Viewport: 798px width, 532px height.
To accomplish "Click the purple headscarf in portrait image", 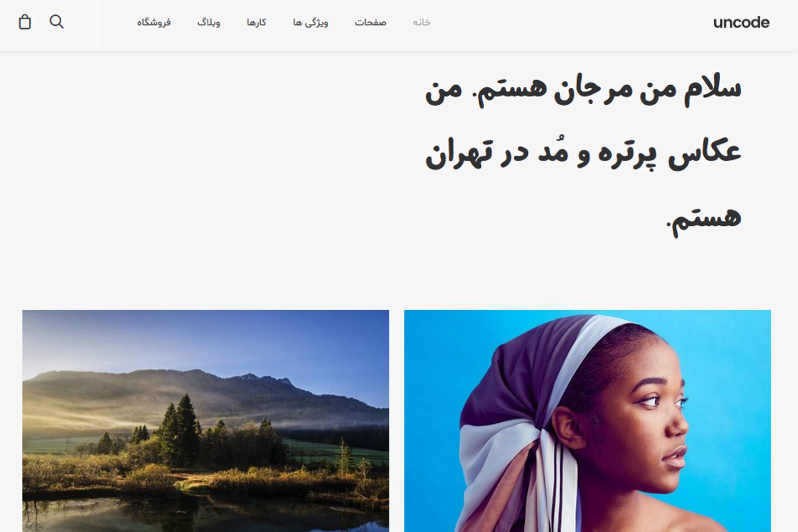I will point(514,379).
